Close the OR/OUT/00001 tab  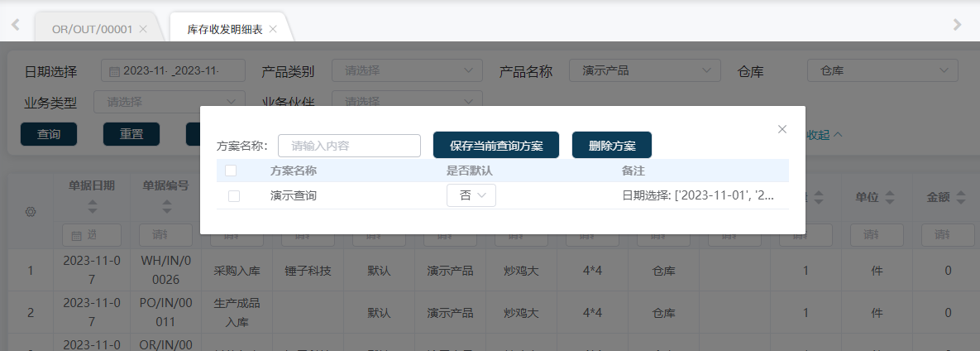[143, 29]
